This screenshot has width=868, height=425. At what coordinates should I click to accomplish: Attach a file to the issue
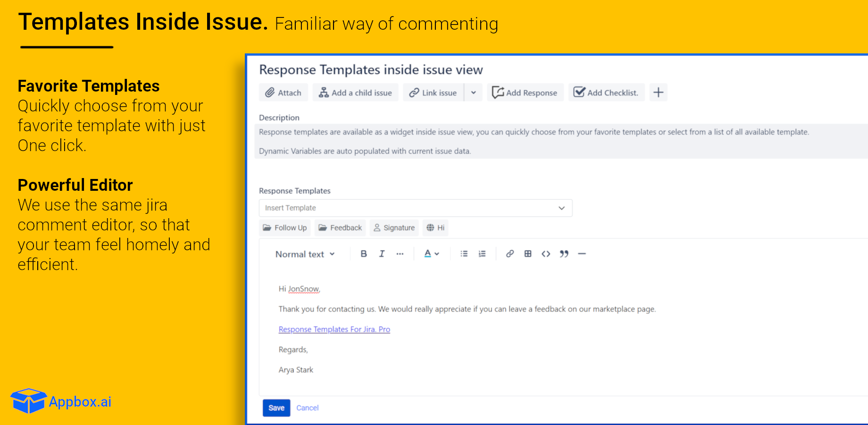tap(283, 92)
